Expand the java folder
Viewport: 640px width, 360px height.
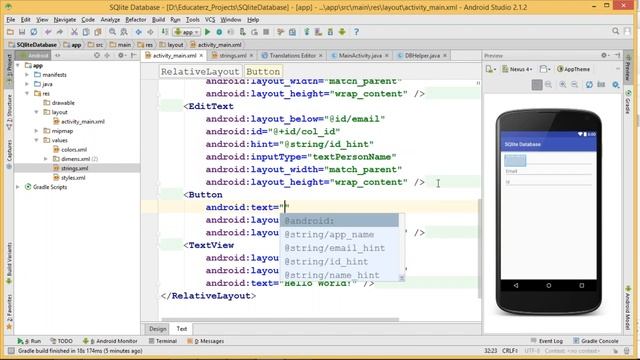coord(27,84)
